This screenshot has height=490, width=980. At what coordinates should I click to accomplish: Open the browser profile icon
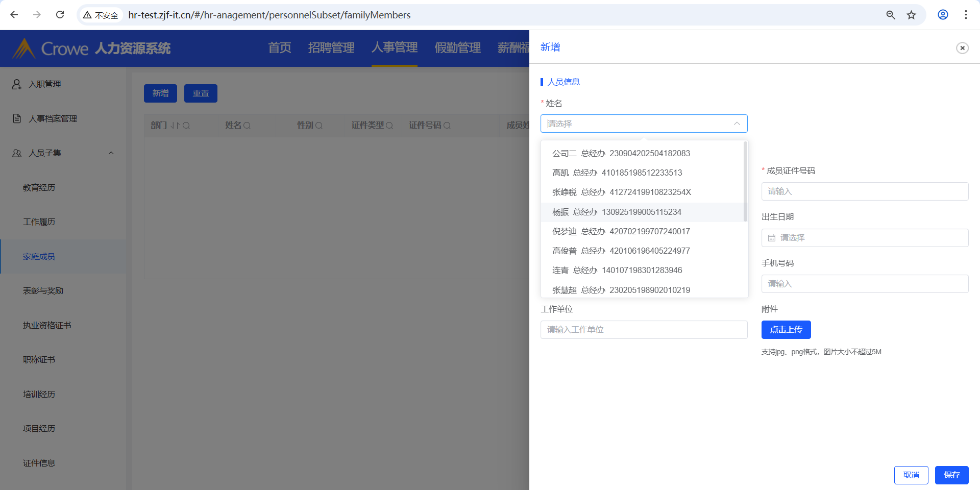point(943,15)
